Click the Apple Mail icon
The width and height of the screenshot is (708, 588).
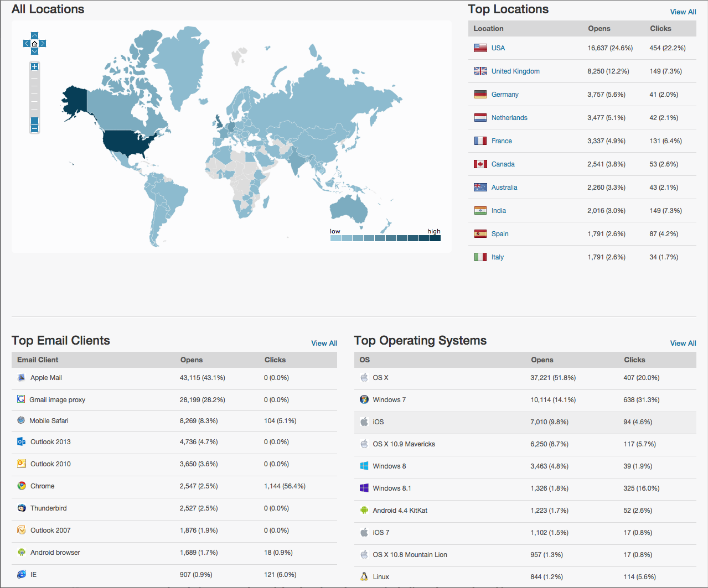click(22, 378)
